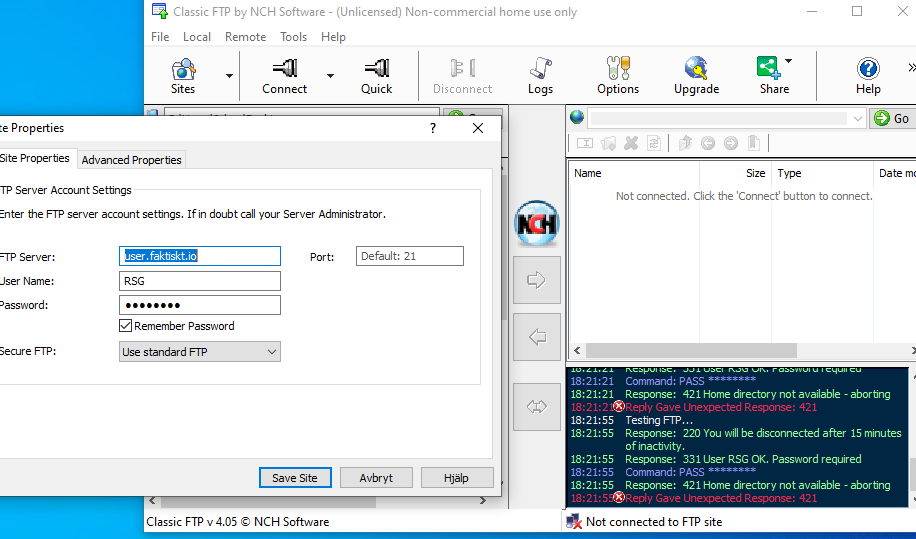Open the Sites manager toolbar icon
The image size is (916, 539).
point(183,76)
